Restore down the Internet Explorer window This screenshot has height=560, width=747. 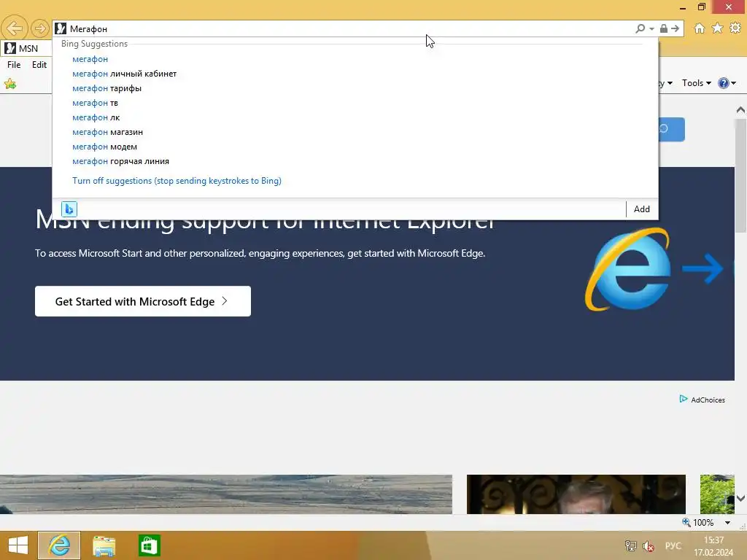click(x=702, y=7)
